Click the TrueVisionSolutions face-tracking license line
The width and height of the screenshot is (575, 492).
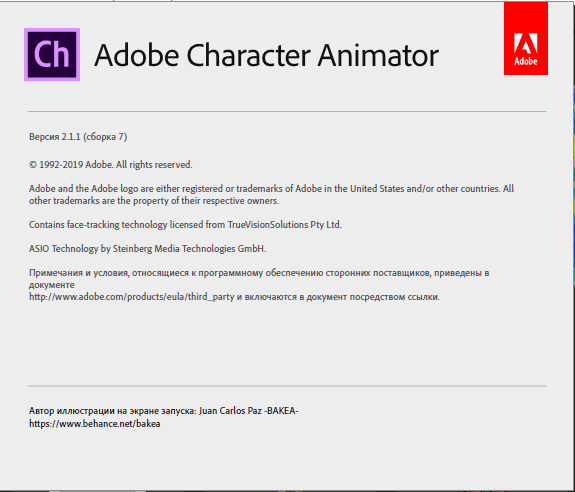[185, 224]
